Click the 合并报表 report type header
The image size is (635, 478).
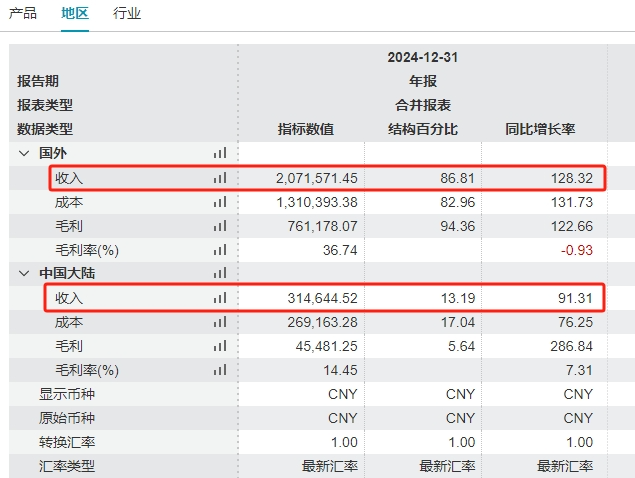coord(423,105)
